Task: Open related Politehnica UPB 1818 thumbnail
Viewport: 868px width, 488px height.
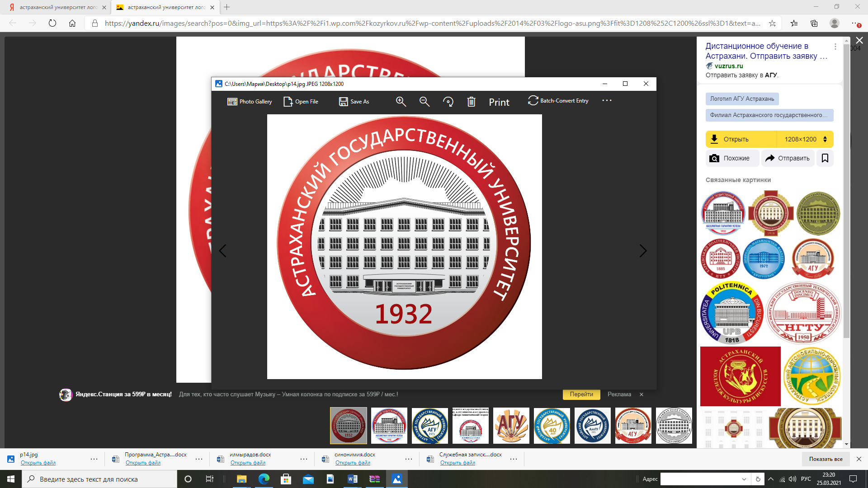Action: [732, 312]
